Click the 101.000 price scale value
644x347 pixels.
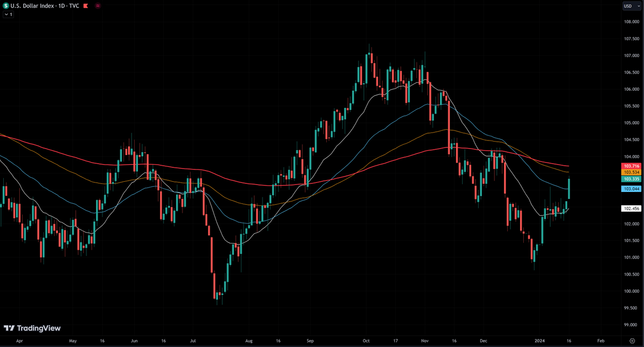tap(631, 257)
